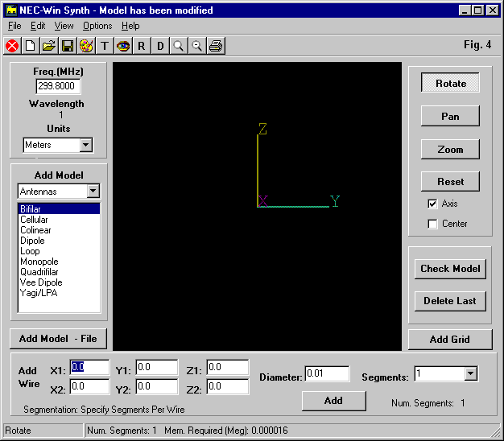Enable the Center checkbox
This screenshot has height=441, width=504.
[432, 224]
